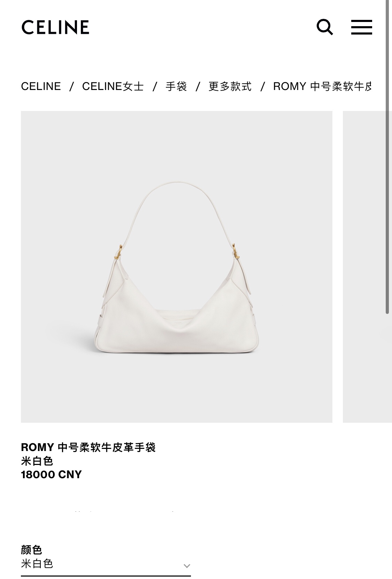Open the hamburger menu icon
Screen dimensions: 392x579
pyautogui.click(x=361, y=27)
